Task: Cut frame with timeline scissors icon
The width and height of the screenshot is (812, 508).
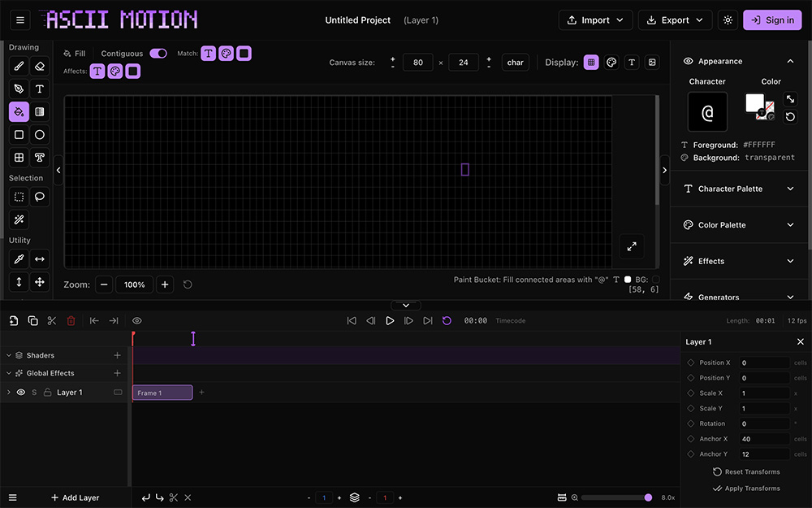Action: pos(52,321)
